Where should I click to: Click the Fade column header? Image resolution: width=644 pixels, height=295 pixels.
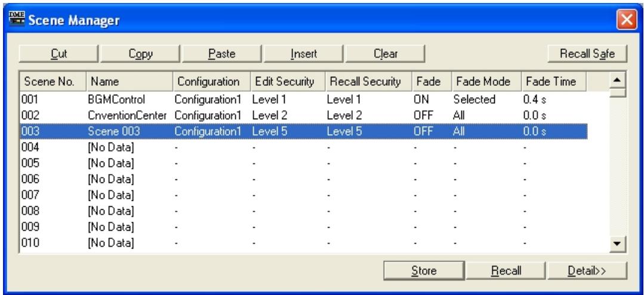[x=432, y=82]
